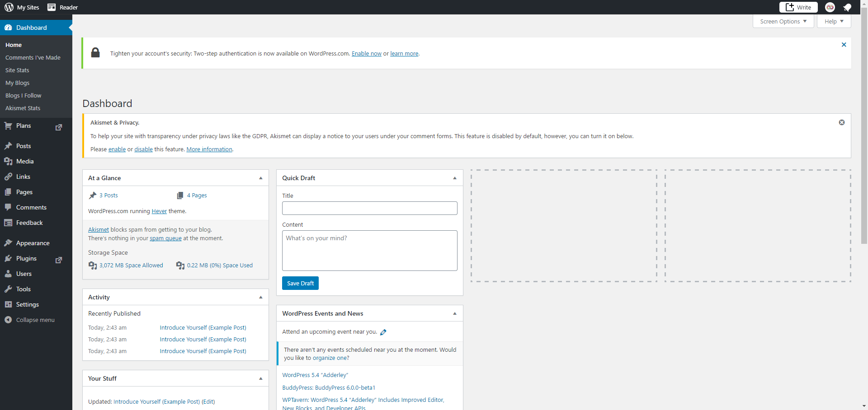
Task: Open the More information link
Action: [209, 149]
